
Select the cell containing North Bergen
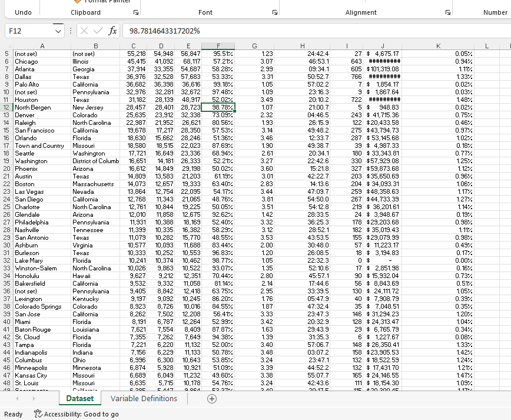[42, 108]
